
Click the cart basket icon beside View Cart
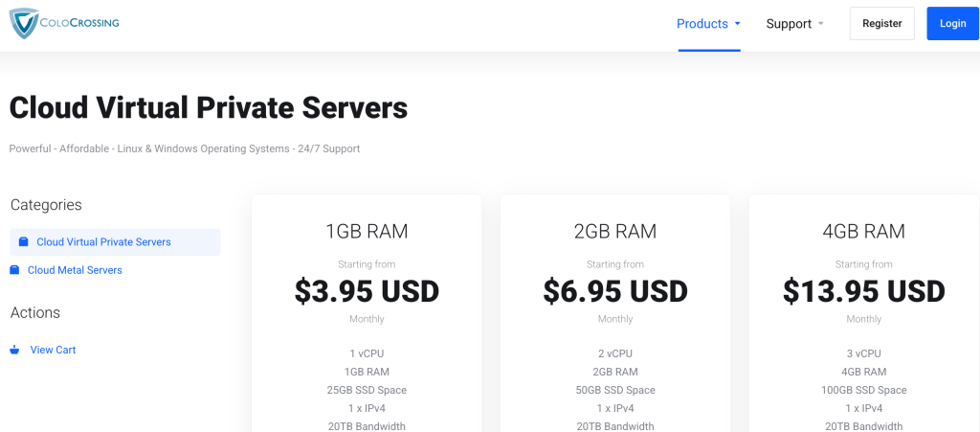click(x=15, y=350)
